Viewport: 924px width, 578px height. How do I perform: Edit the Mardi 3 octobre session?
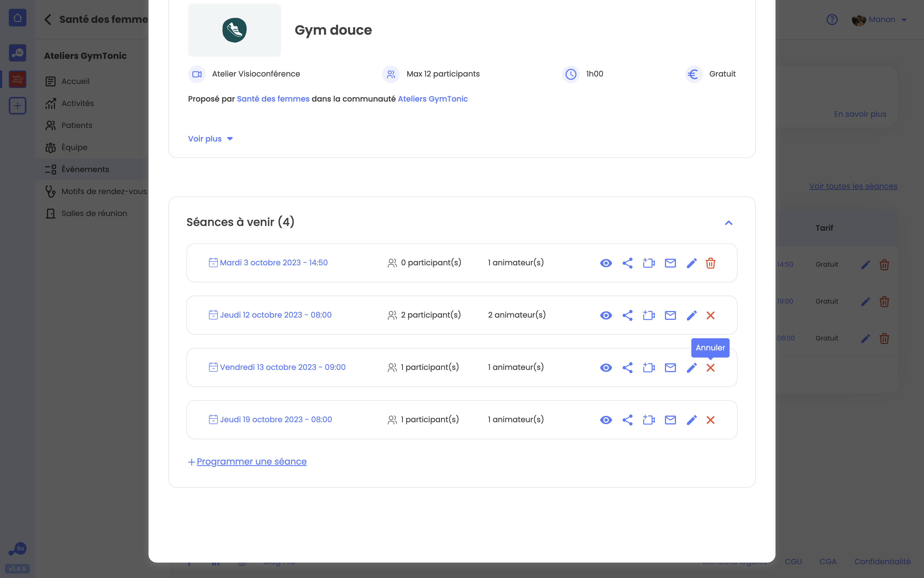tap(691, 263)
